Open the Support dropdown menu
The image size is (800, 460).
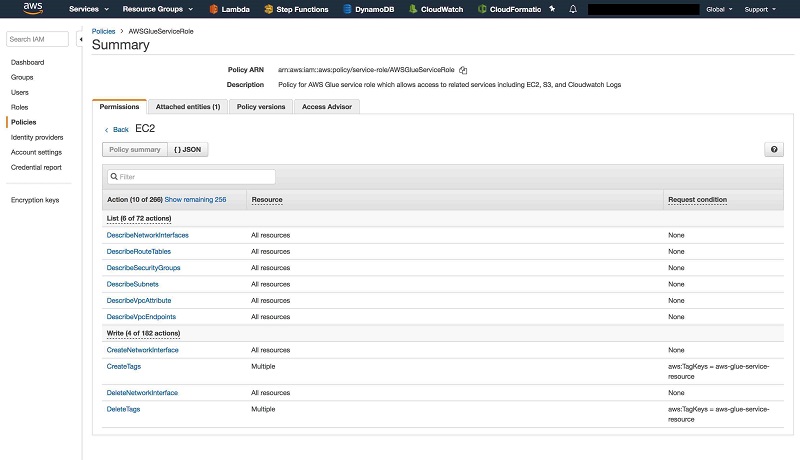click(x=760, y=9)
